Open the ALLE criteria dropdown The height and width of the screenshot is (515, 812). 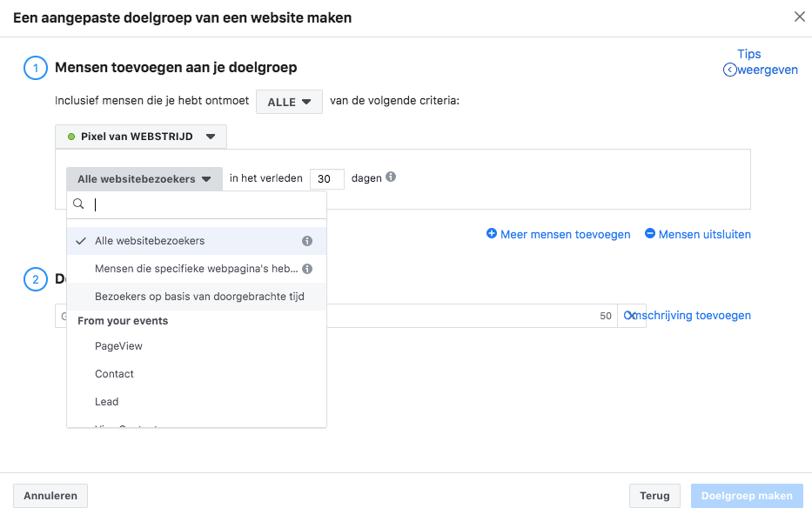pos(289,102)
